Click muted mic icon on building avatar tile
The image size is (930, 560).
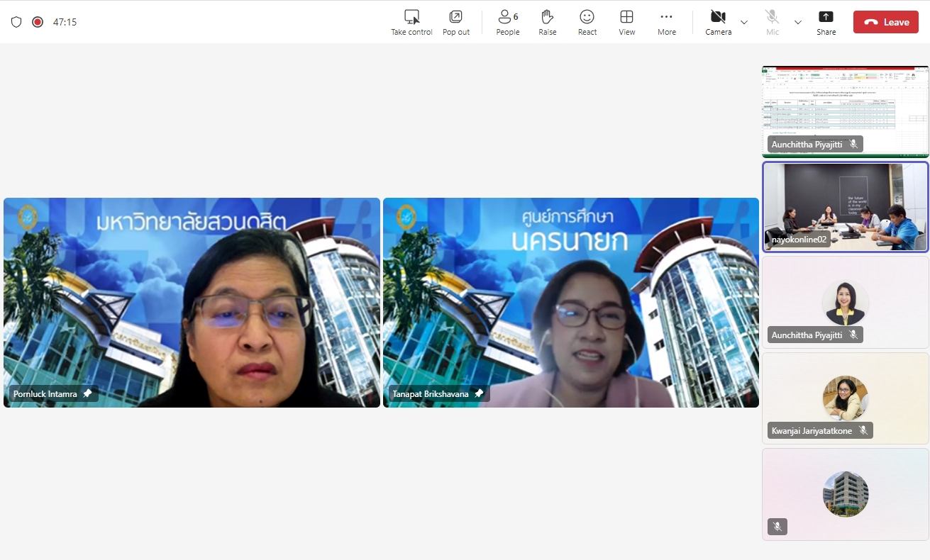[777, 527]
